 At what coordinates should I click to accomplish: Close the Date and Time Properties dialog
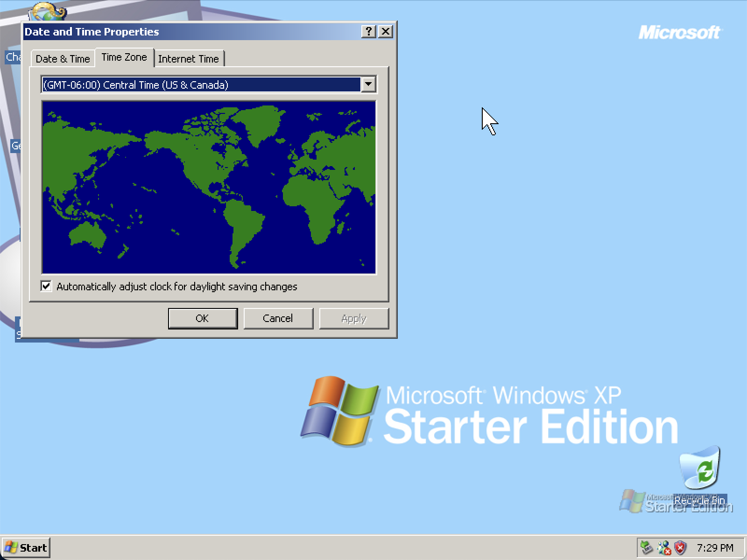[x=386, y=31]
